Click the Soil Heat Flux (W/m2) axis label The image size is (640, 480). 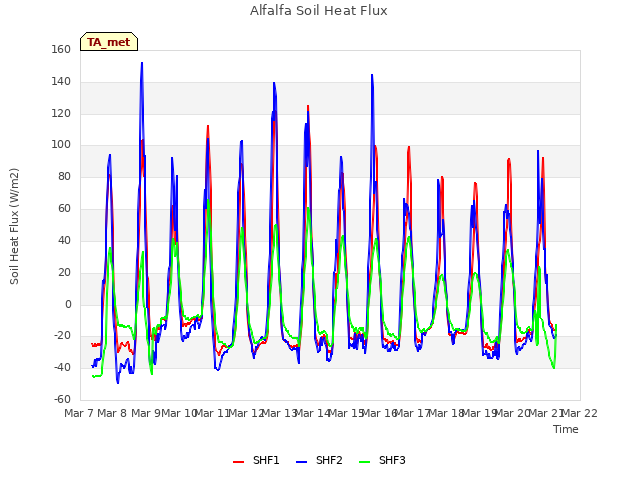[14, 226]
